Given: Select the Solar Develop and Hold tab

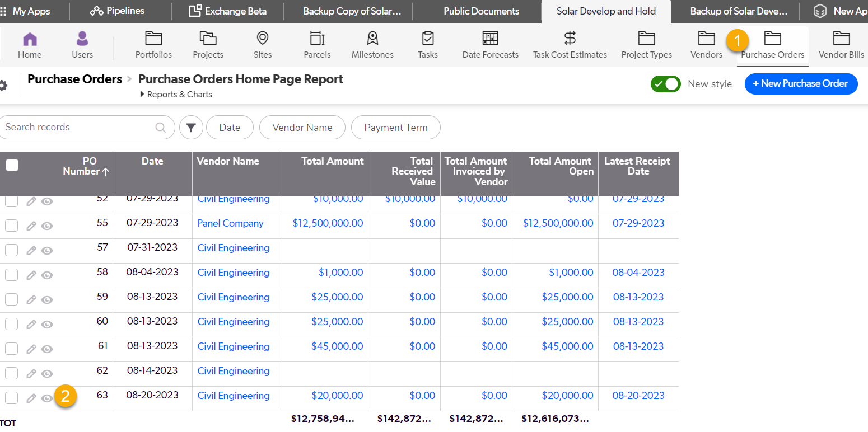Looking at the screenshot, I should coord(606,11).
